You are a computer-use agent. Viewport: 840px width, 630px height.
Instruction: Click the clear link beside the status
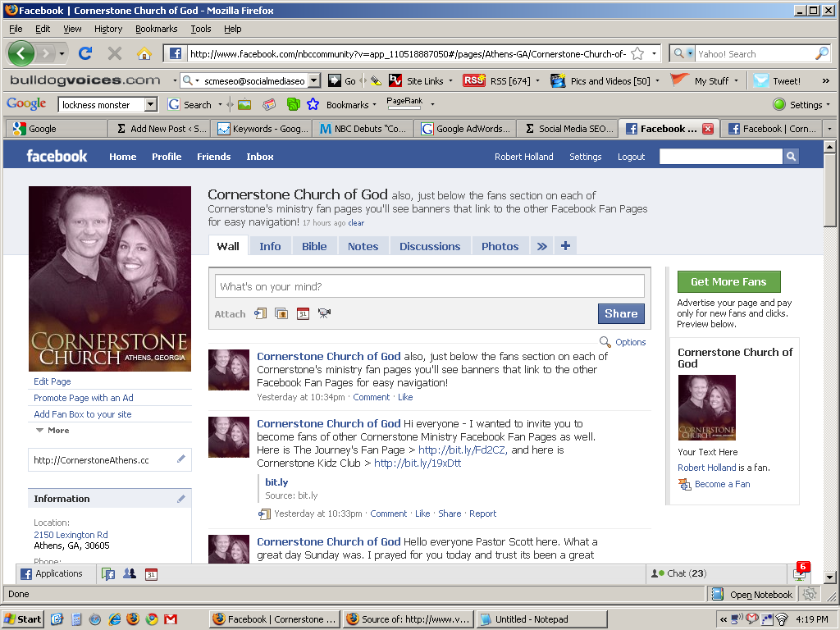(356, 223)
